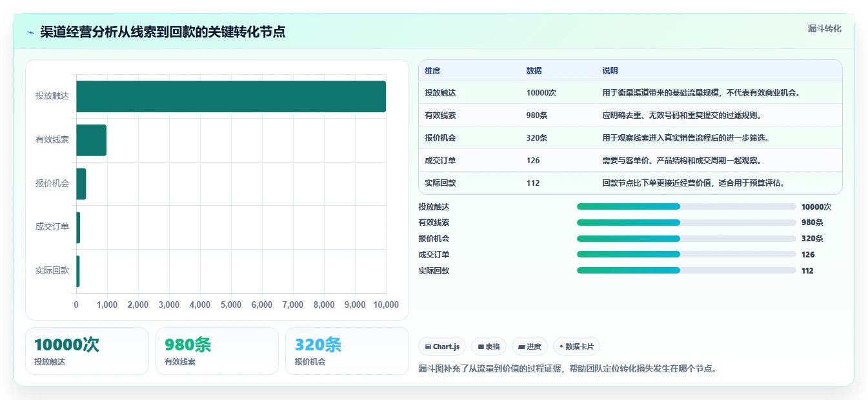Click the 112 value in the table

[533, 183]
